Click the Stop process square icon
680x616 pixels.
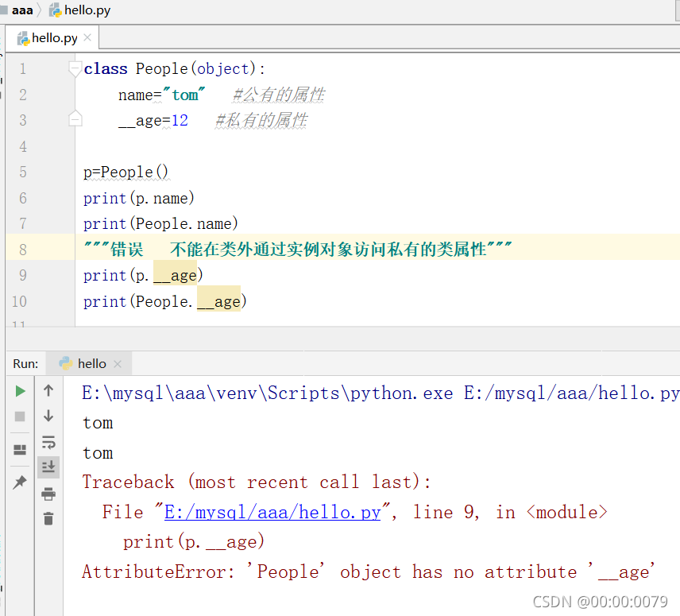20,416
